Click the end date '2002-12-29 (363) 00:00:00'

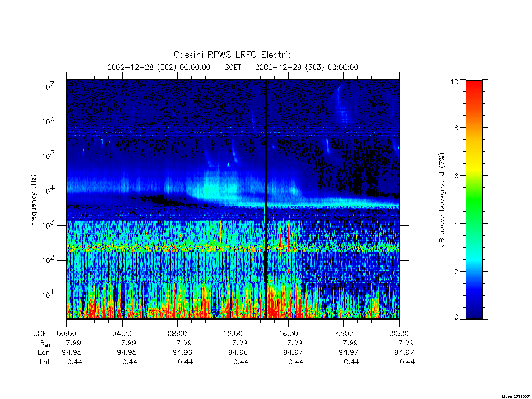click(x=307, y=67)
